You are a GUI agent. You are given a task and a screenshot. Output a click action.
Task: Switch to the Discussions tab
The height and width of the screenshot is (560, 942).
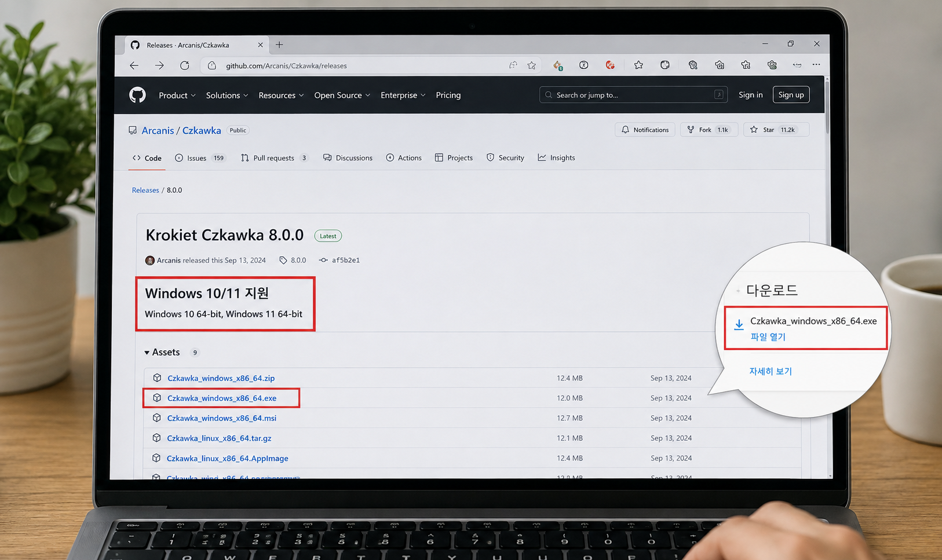[348, 158]
